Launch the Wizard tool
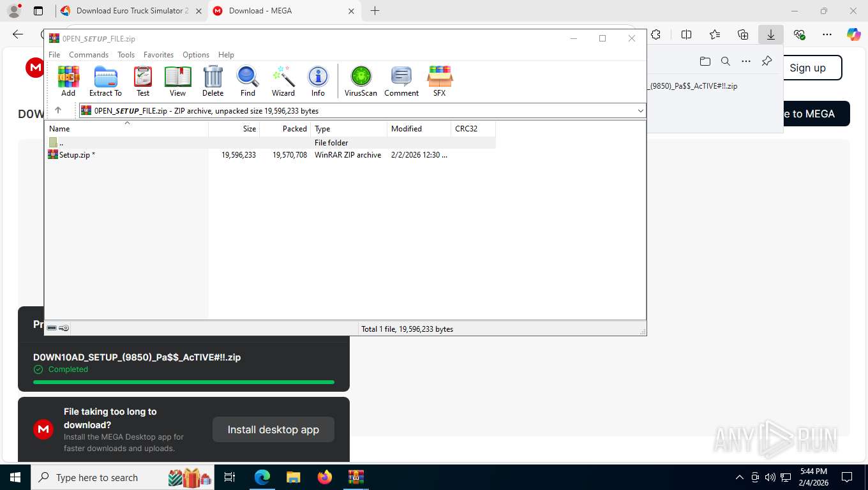The image size is (868, 490). (283, 81)
